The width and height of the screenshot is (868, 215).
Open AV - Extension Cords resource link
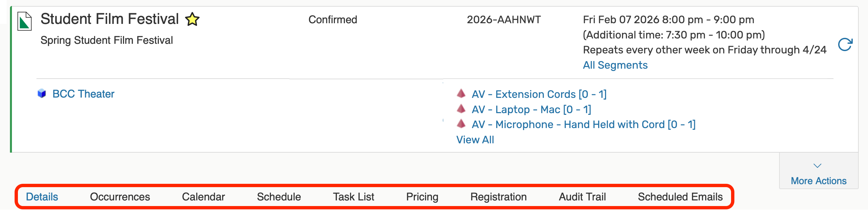[x=539, y=94]
